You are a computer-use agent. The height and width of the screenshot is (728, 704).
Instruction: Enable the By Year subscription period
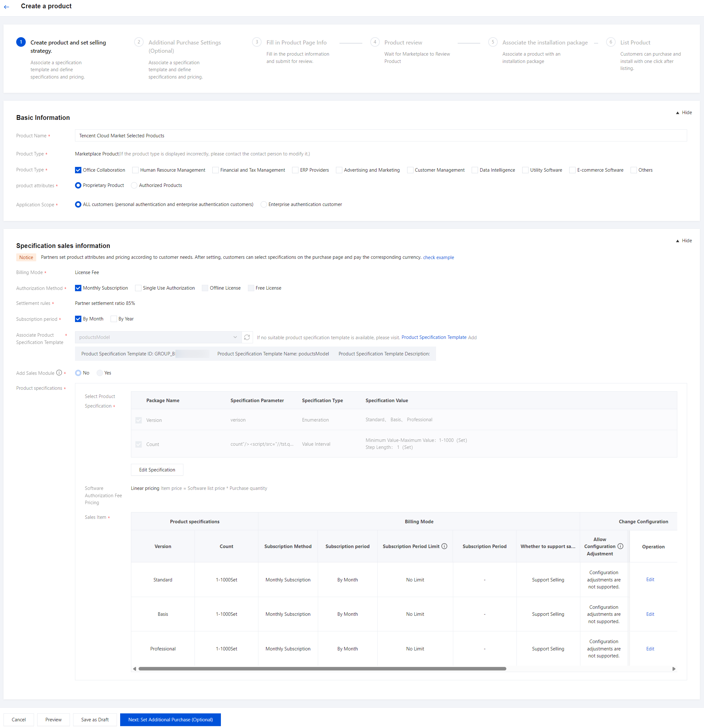point(114,319)
